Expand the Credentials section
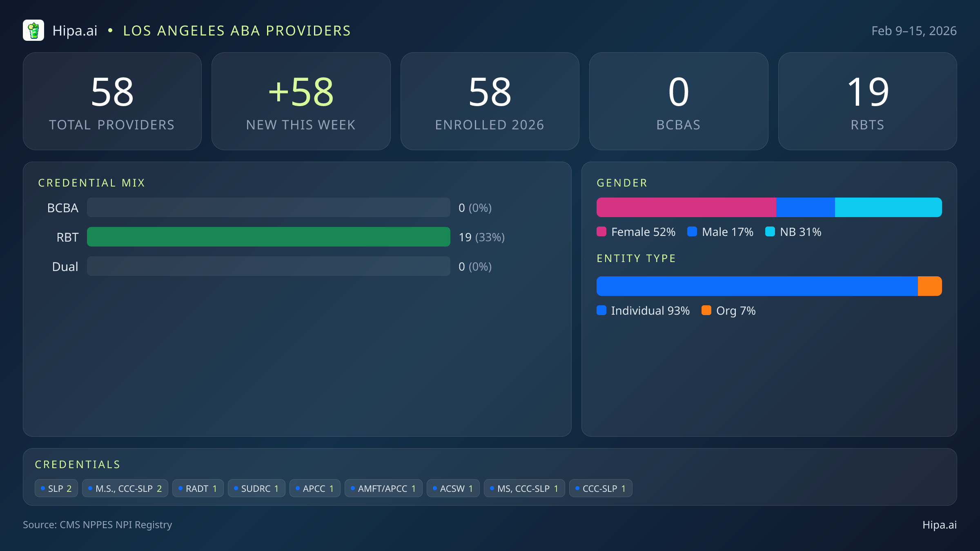 click(78, 464)
